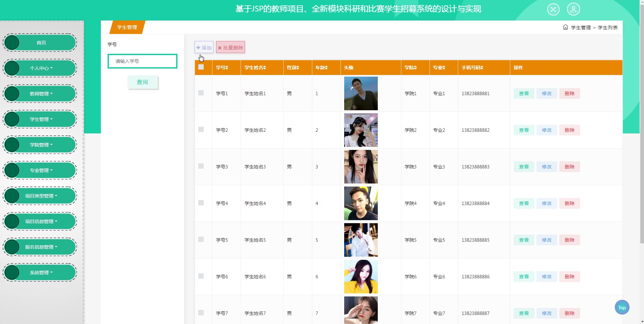This screenshot has height=324, width=644.
Task: Toggle the select-all checkbox in table header
Action: pos(201,67)
